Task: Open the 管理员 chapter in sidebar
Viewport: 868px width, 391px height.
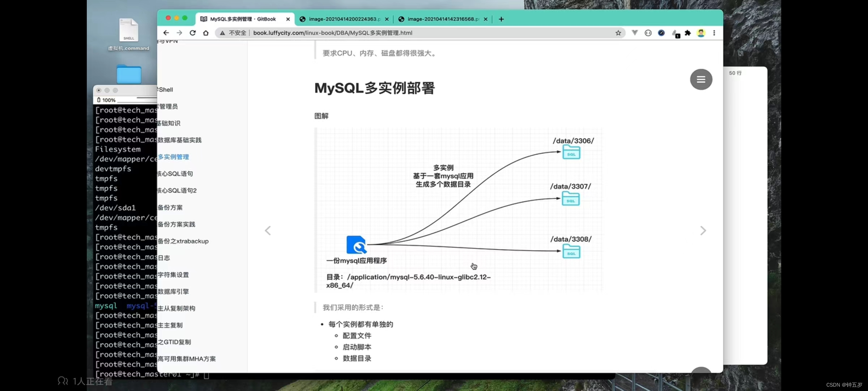Action: coord(168,106)
